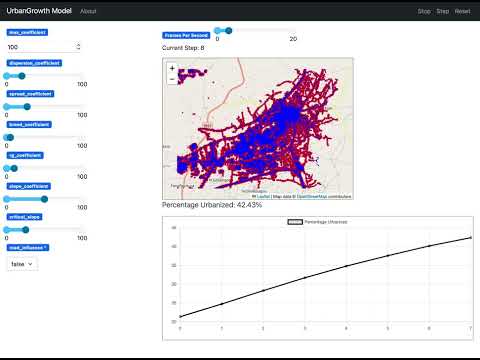
Task: Click the spread_coefficient slider handle
Action: (27, 107)
